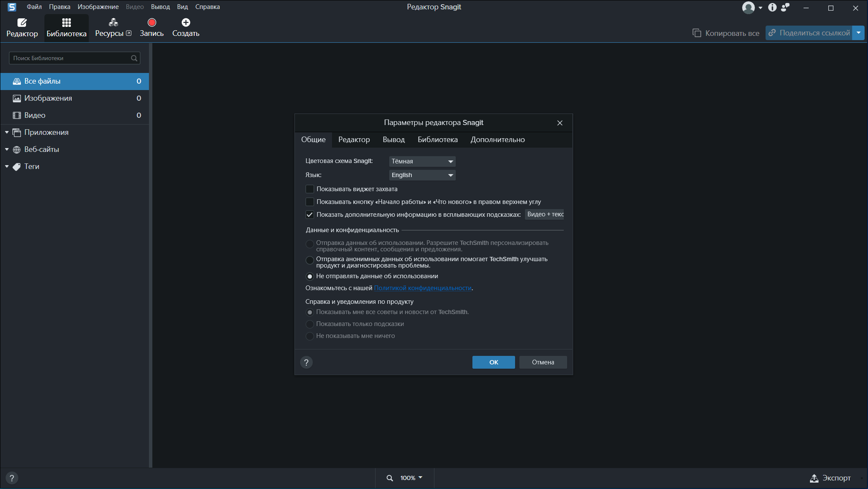This screenshot has height=489, width=868.
Task: Select Изображения category in sidebar
Action: coord(75,98)
